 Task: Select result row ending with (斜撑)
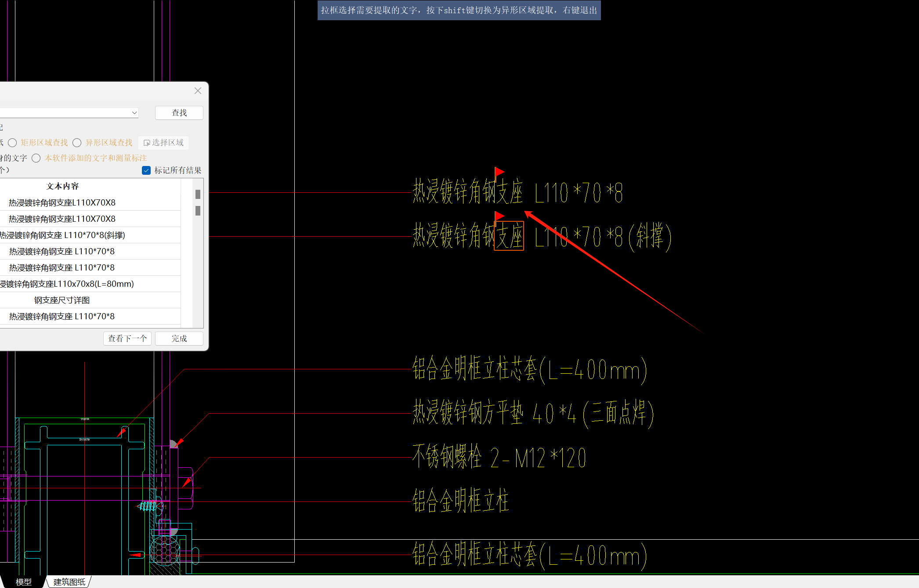(x=62, y=235)
